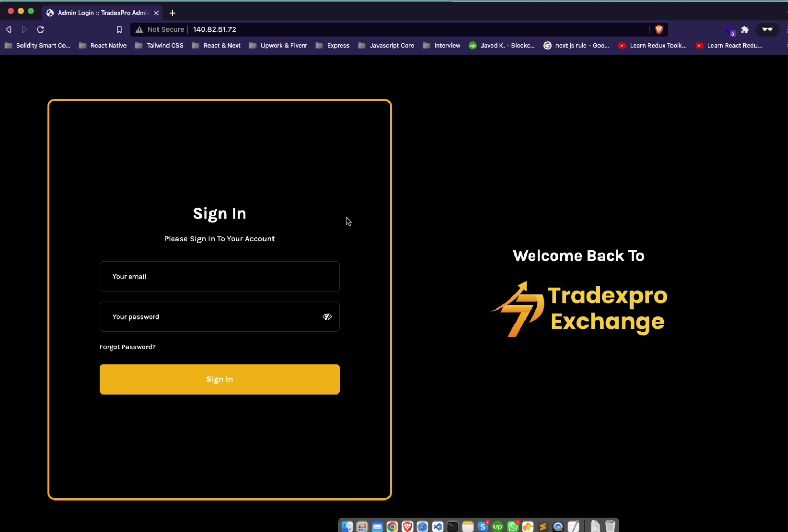Click the Forgot Password? link

pyautogui.click(x=128, y=347)
